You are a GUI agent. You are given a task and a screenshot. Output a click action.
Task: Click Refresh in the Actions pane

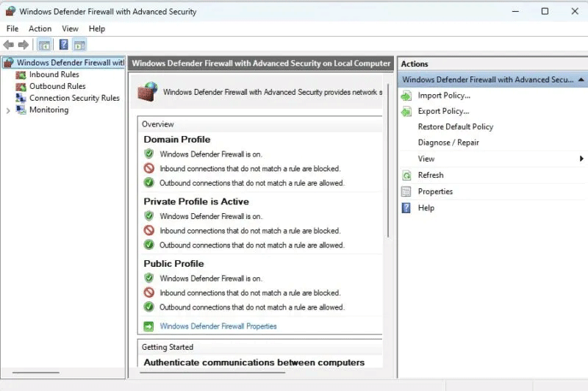431,175
